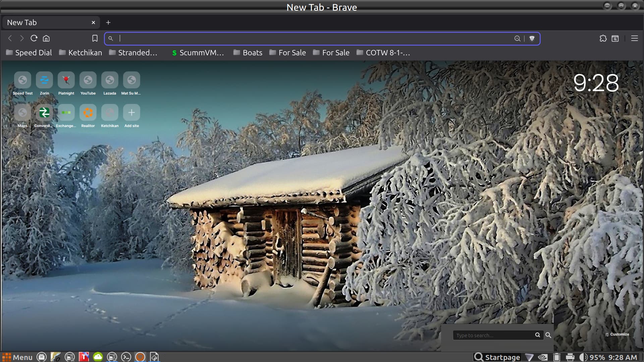Bookmark this tab with bookmark icon
644x362 pixels.
coord(95,38)
